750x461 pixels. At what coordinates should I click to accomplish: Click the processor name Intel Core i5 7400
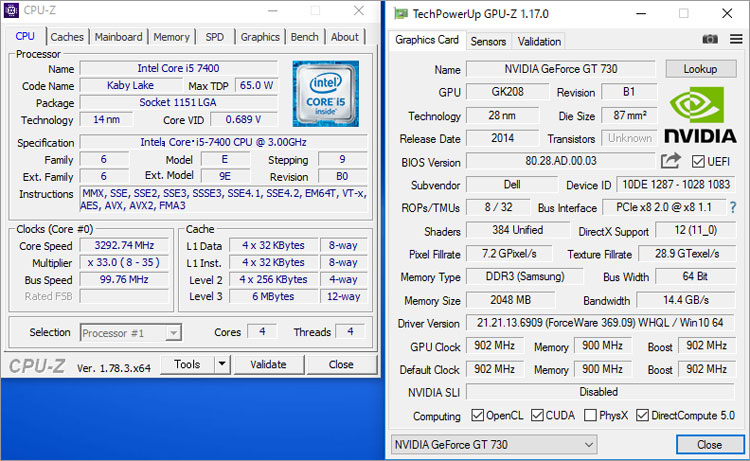click(178, 68)
